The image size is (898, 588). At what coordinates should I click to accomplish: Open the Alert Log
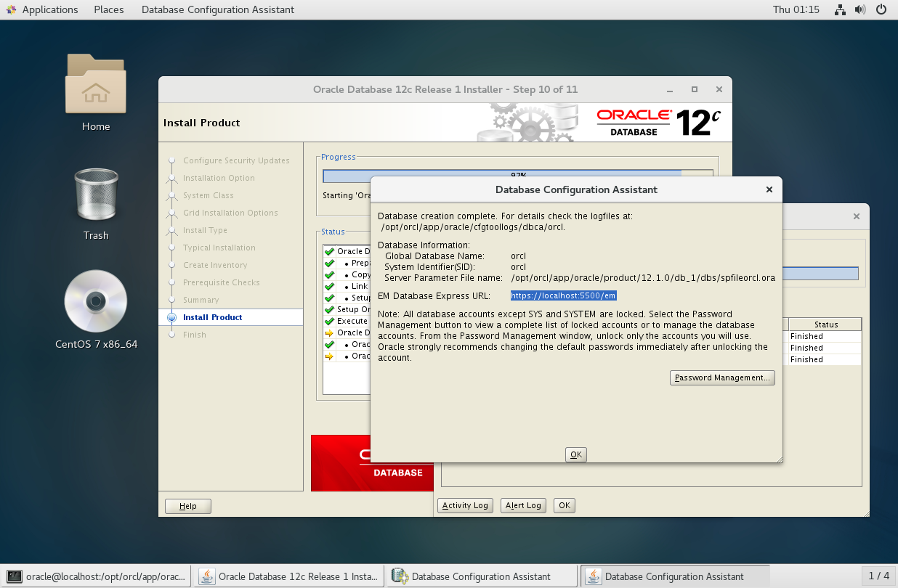(x=523, y=505)
